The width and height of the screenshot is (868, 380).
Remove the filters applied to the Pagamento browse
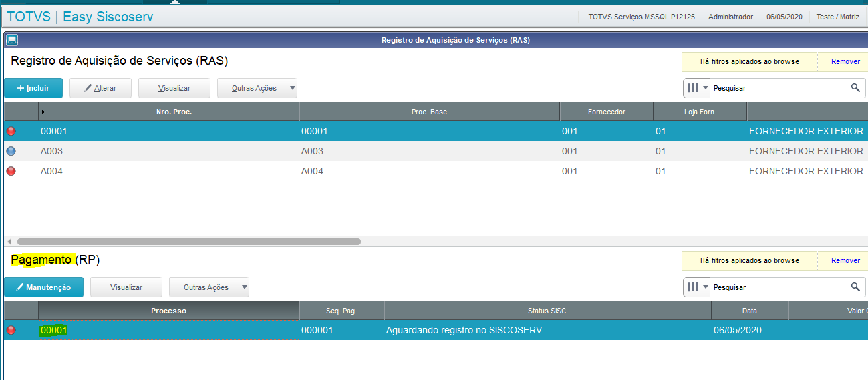tap(845, 260)
